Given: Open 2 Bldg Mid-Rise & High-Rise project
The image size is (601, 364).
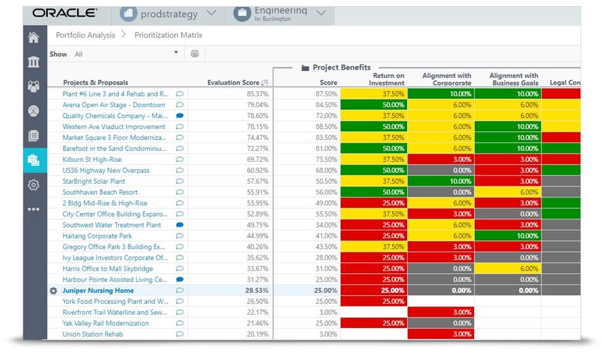Looking at the screenshot, I should tap(104, 203).
